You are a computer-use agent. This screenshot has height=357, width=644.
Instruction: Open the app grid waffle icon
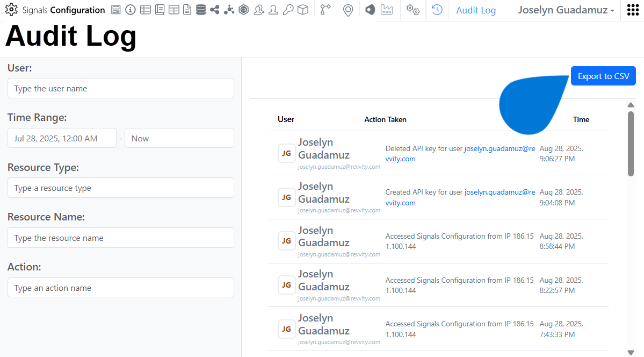[632, 10]
